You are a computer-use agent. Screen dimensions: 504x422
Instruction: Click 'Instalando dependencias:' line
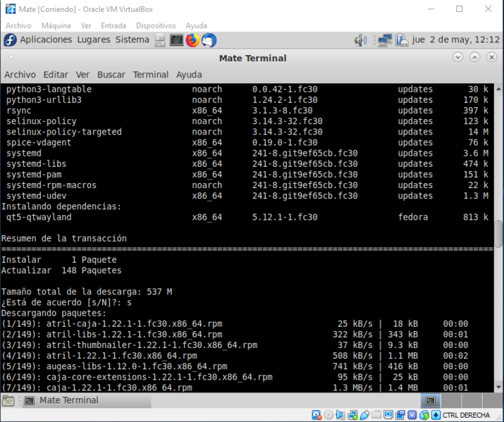(61, 207)
